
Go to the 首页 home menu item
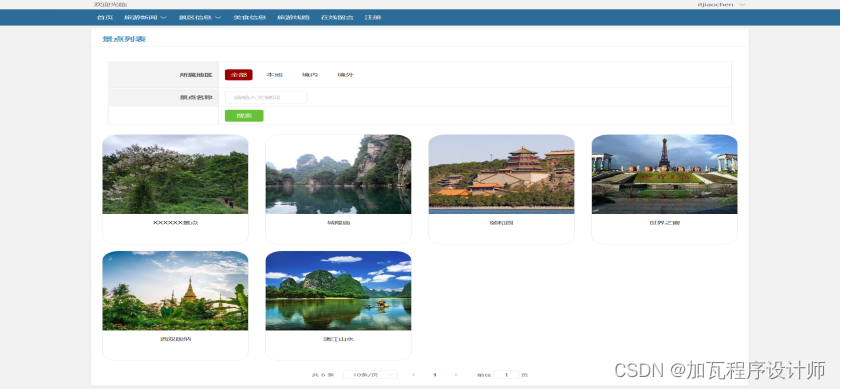pyautogui.click(x=105, y=17)
